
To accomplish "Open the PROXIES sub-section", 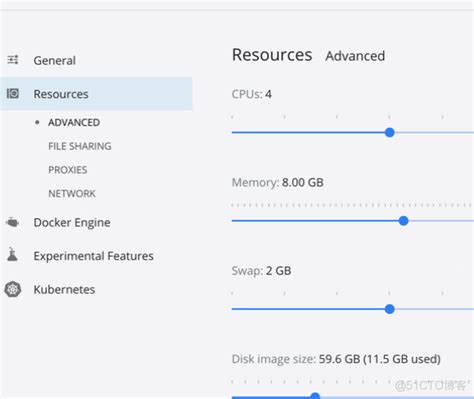I will tap(68, 170).
